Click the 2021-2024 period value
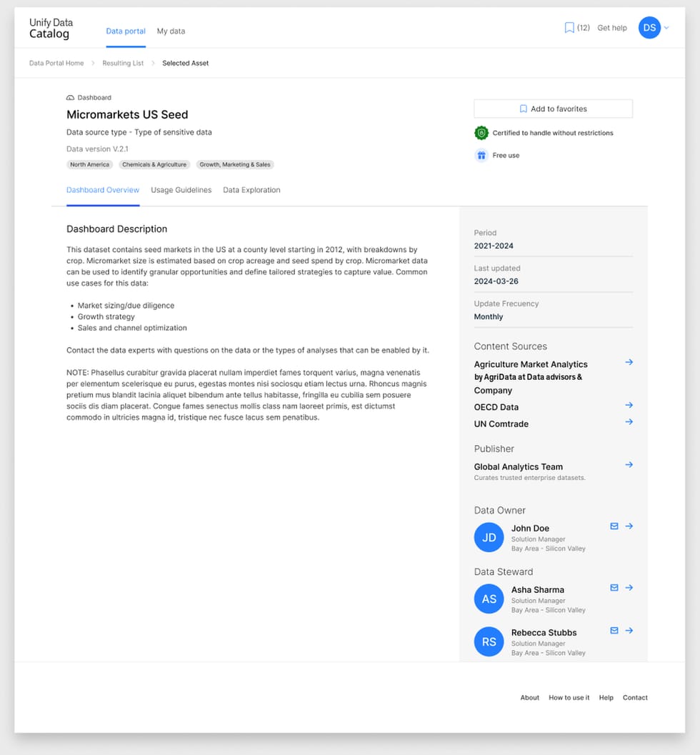The width and height of the screenshot is (700, 755). point(494,246)
